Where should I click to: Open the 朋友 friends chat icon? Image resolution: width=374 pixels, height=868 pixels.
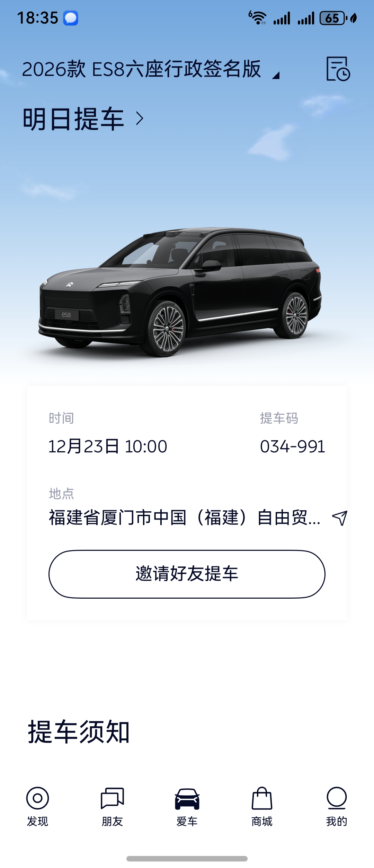(x=112, y=798)
